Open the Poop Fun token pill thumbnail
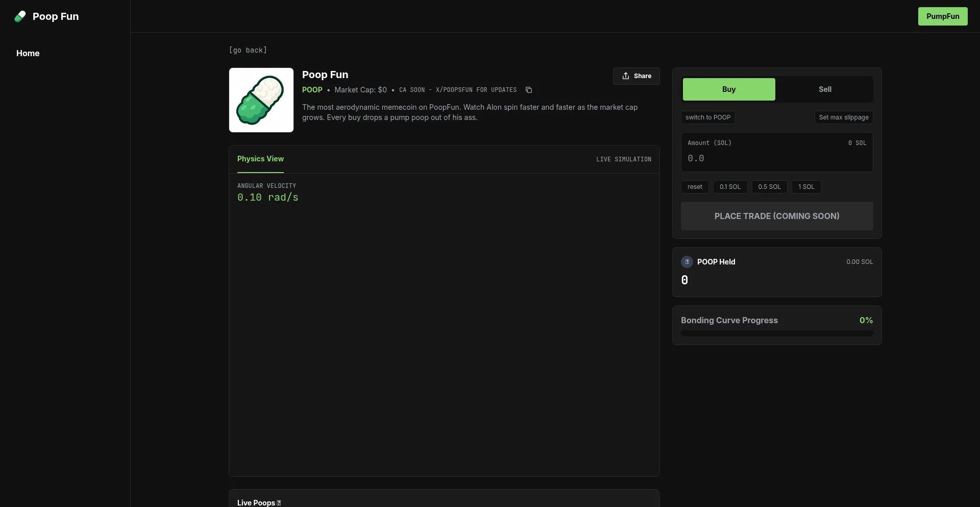The image size is (980, 507). pyautogui.click(x=261, y=100)
